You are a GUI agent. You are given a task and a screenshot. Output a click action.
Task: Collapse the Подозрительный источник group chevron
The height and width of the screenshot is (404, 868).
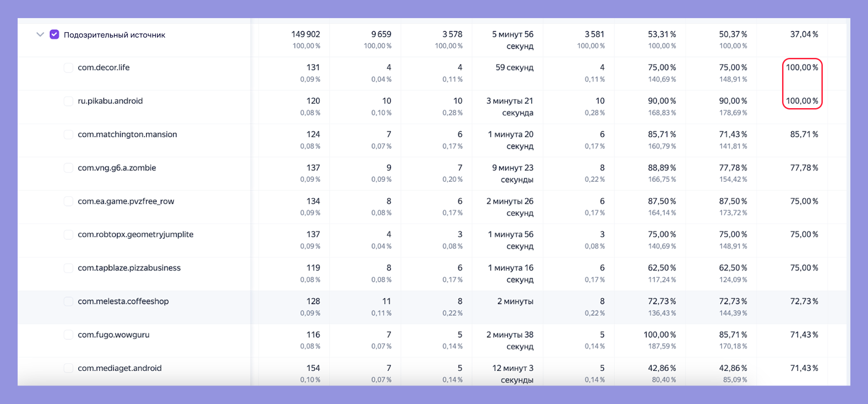40,34
